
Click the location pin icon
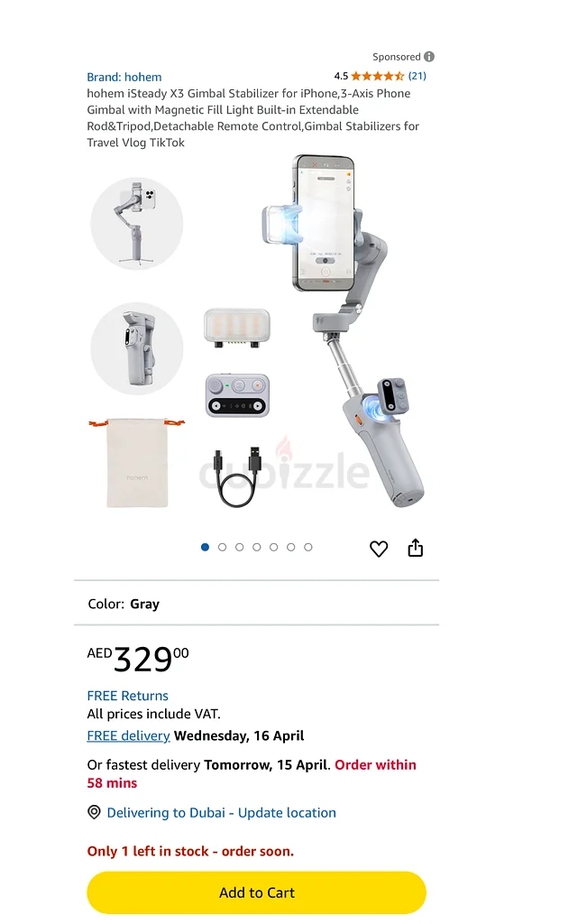pos(94,812)
